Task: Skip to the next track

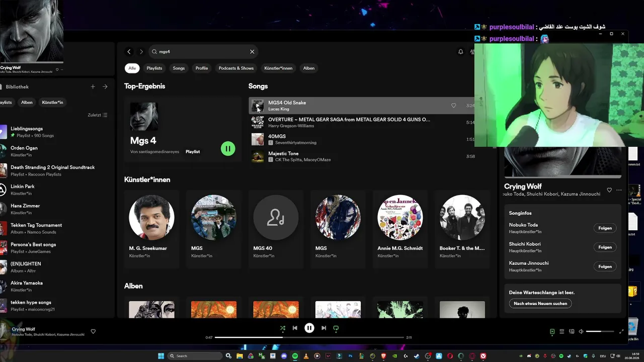Action: (x=324, y=328)
